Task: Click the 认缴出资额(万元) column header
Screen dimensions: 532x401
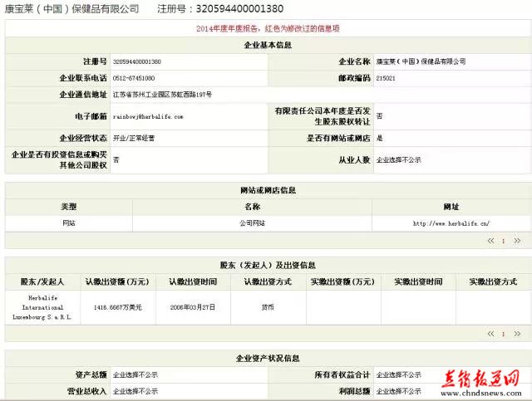Action: (x=117, y=282)
